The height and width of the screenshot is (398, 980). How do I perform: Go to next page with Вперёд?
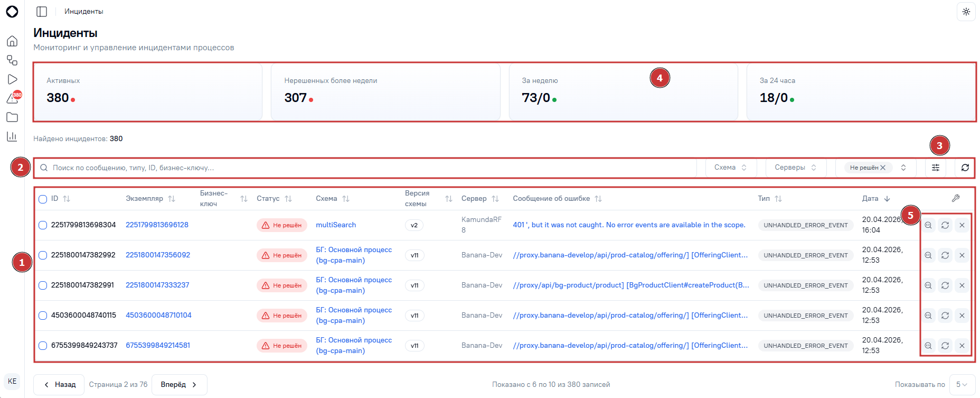pos(179,385)
